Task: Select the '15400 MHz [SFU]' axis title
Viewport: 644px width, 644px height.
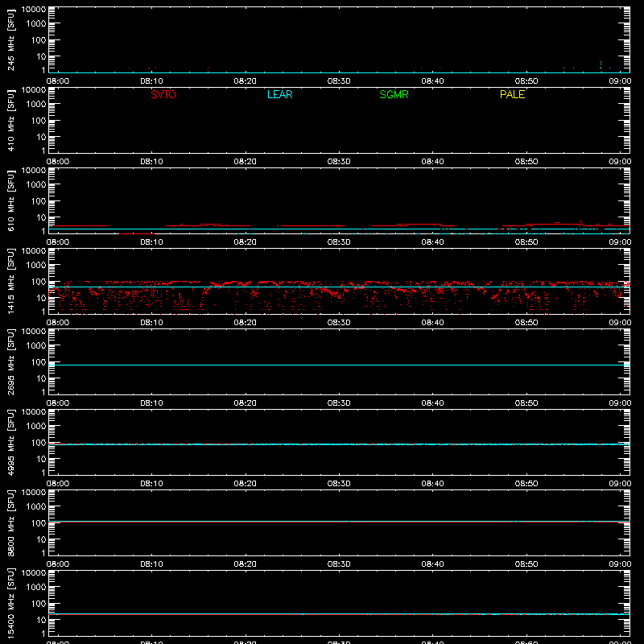Action: point(10,603)
